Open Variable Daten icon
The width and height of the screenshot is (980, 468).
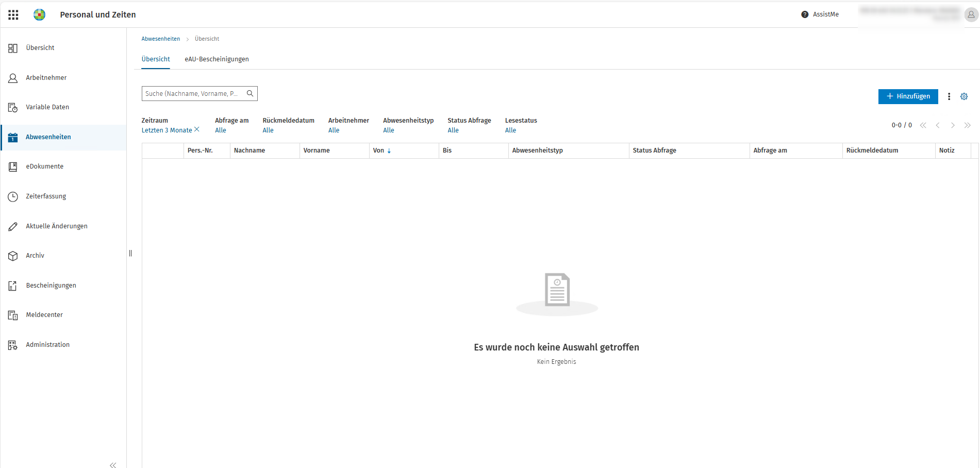pos(13,107)
